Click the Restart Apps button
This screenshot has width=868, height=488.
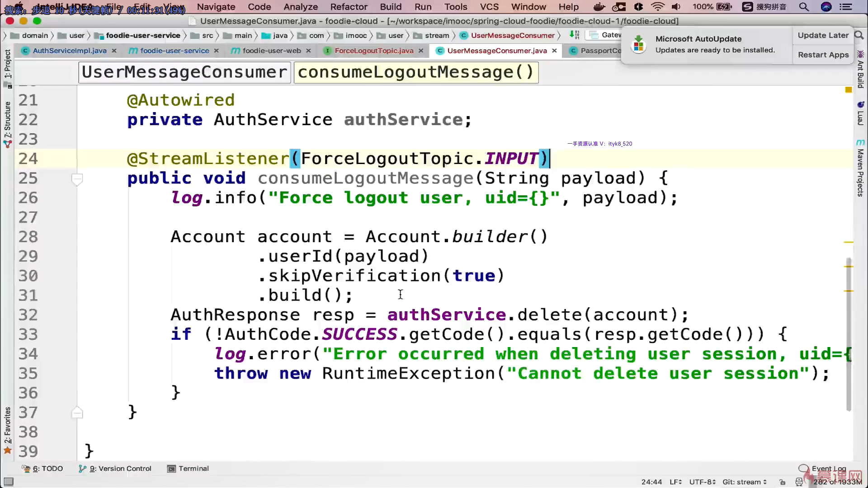[823, 55]
